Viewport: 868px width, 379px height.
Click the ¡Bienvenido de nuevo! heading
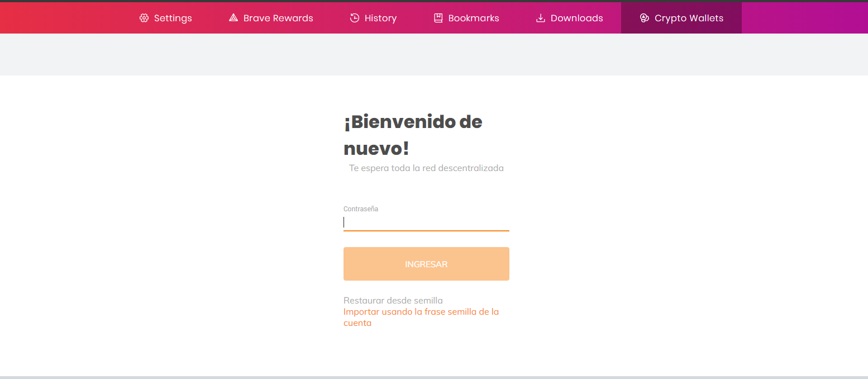pos(413,135)
